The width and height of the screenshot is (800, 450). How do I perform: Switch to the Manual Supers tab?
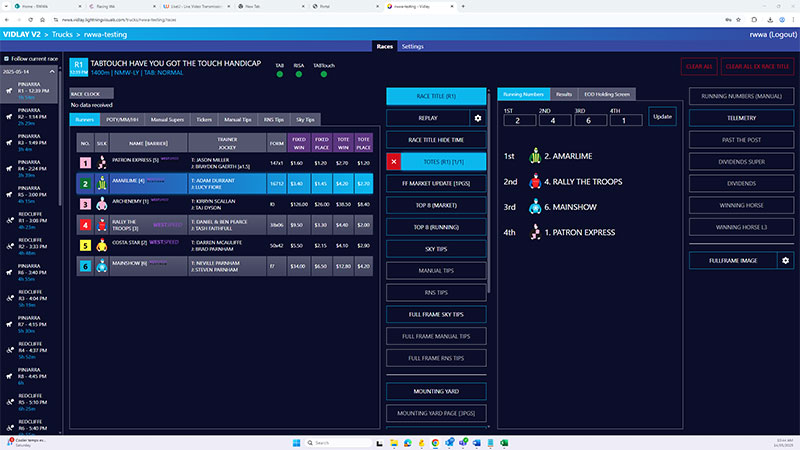(166, 119)
